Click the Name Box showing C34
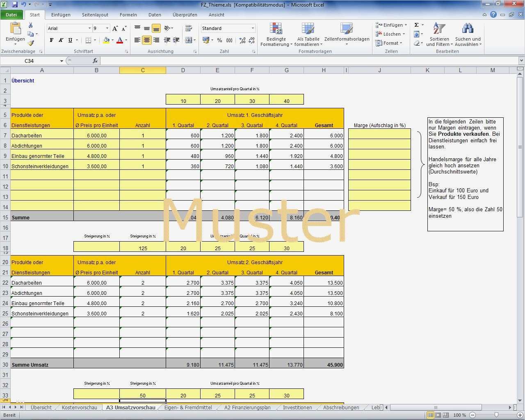 click(30, 61)
